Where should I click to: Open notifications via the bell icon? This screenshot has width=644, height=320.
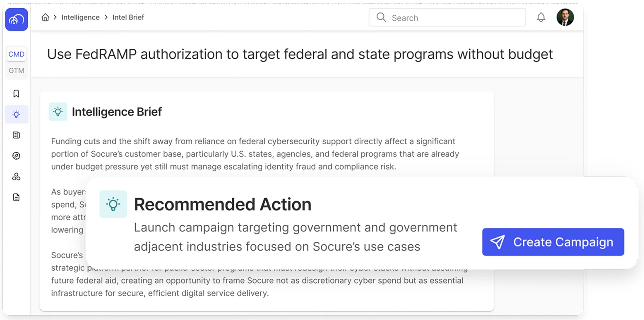coord(541,17)
